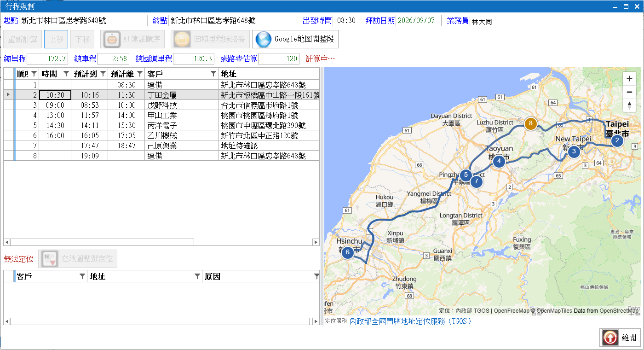Select row with customer 乙川機械

point(161,135)
